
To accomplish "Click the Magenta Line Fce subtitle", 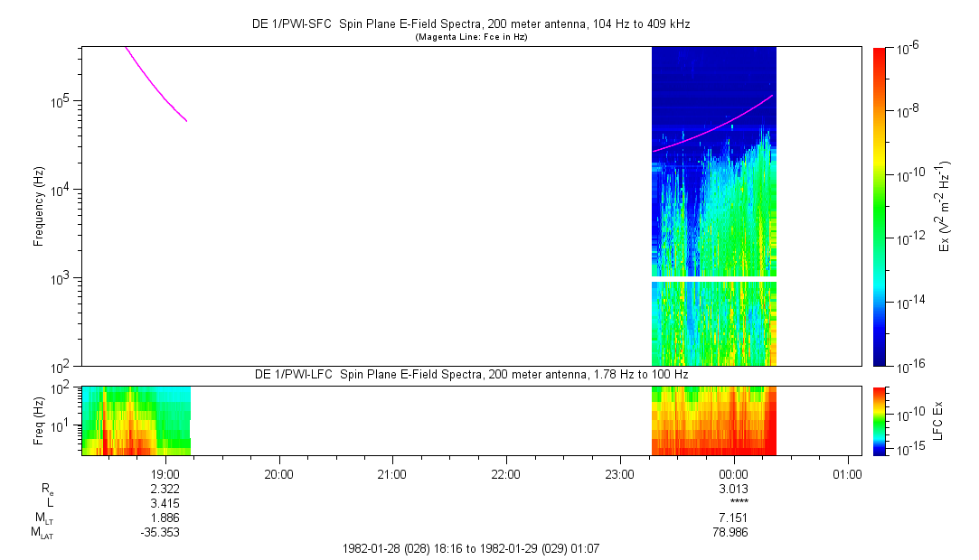I will pyautogui.click(x=470, y=37).
